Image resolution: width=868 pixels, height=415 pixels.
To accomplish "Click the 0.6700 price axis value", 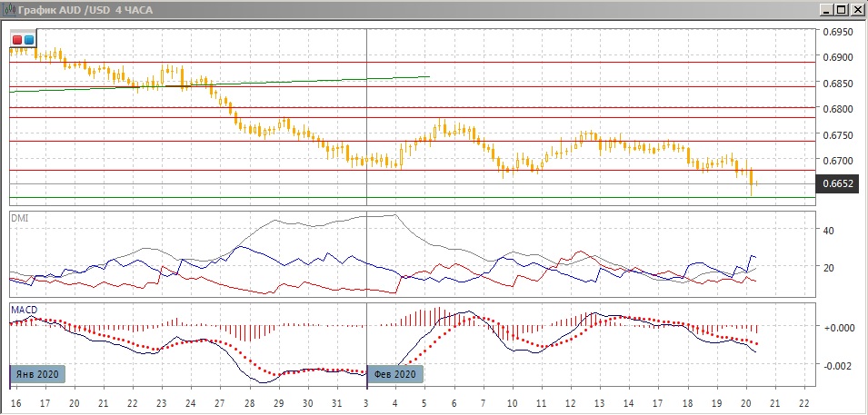I will (x=838, y=161).
